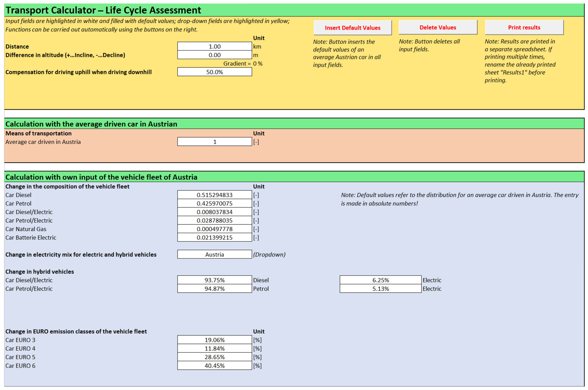Open the Austria electricity mix dropdown

(x=214, y=254)
